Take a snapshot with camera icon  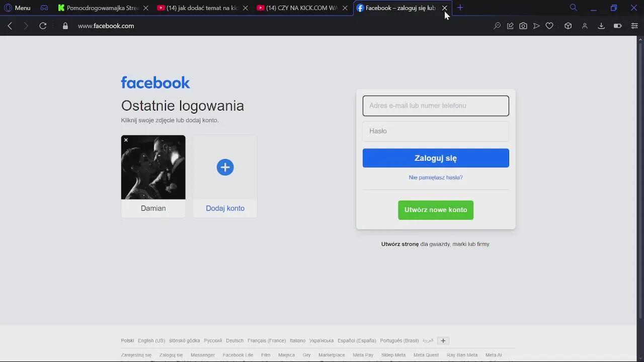[x=523, y=26]
